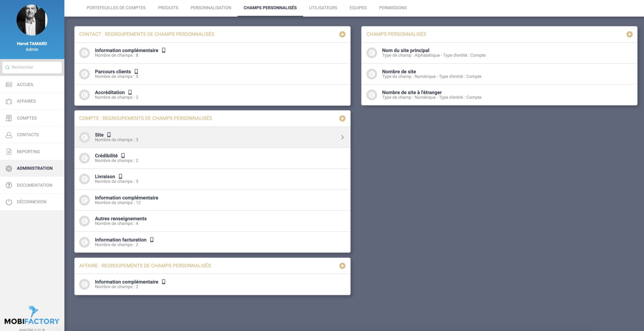This screenshot has width=644, height=331.
Task: Open Administration gear in sidebar
Action: click(9, 168)
